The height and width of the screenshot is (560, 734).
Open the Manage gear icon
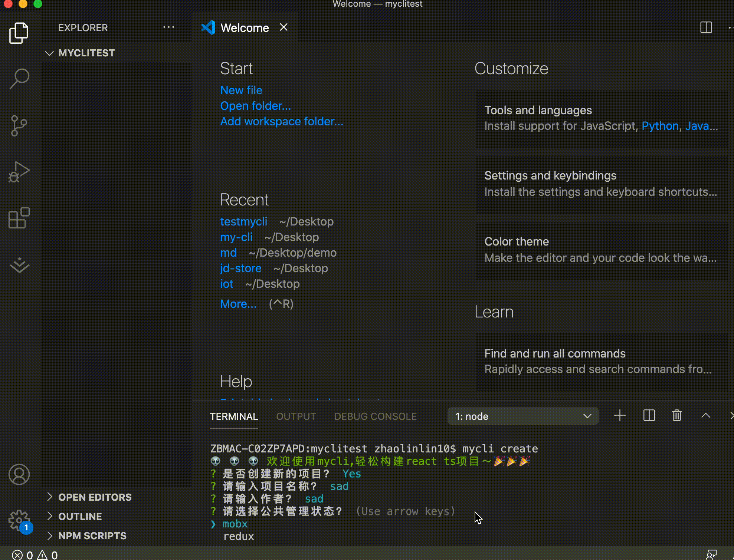(19, 520)
